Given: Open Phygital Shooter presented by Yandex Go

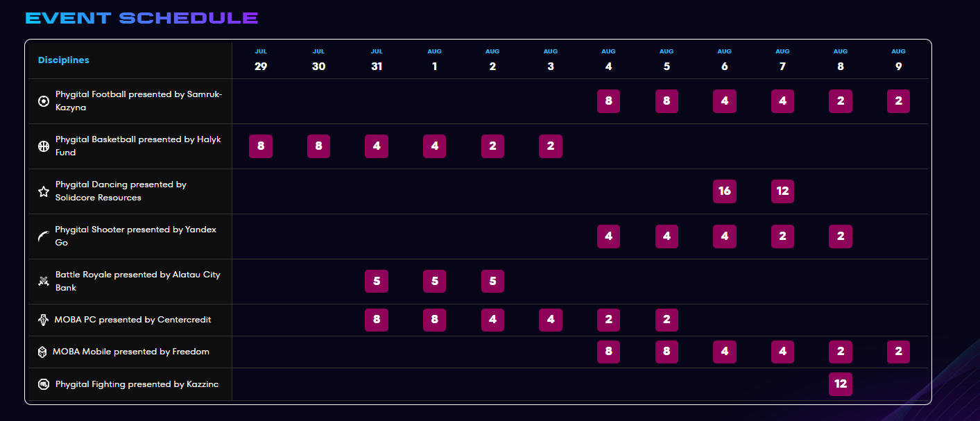Looking at the screenshot, I should 136,237.
